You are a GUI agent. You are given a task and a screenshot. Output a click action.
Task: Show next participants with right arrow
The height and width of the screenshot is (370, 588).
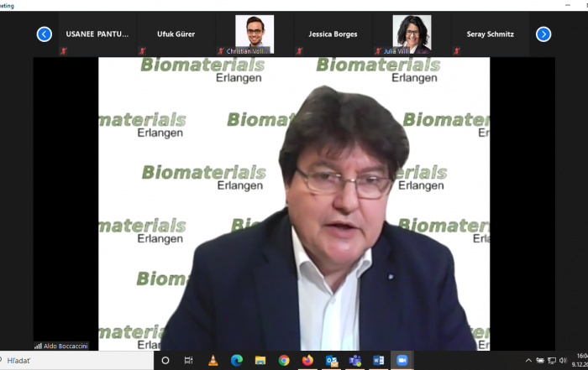point(543,34)
